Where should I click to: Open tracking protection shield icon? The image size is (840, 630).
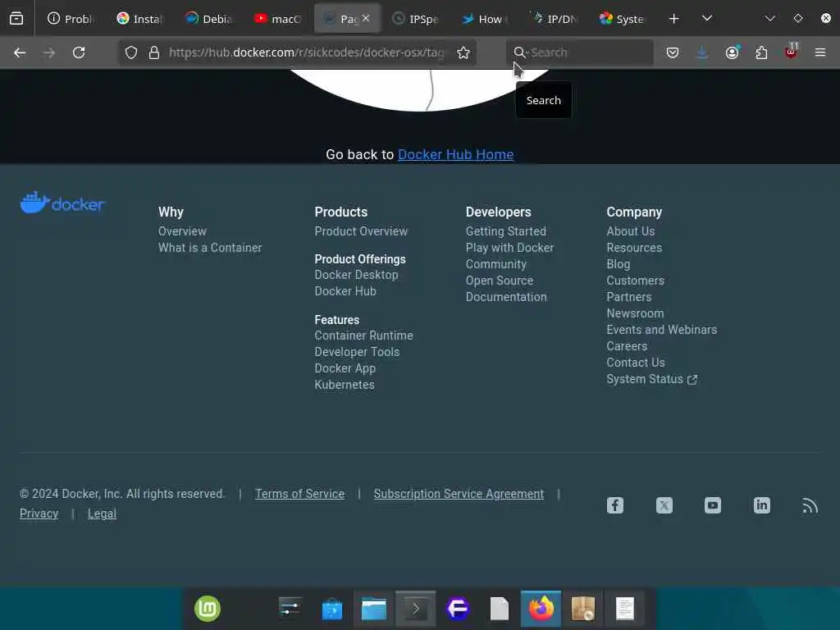click(131, 52)
